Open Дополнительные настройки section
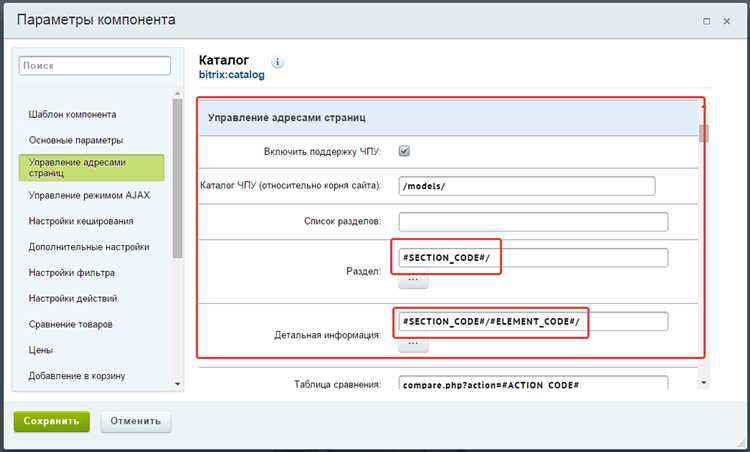Image resolution: width=750 pixels, height=452 pixels. [x=89, y=247]
